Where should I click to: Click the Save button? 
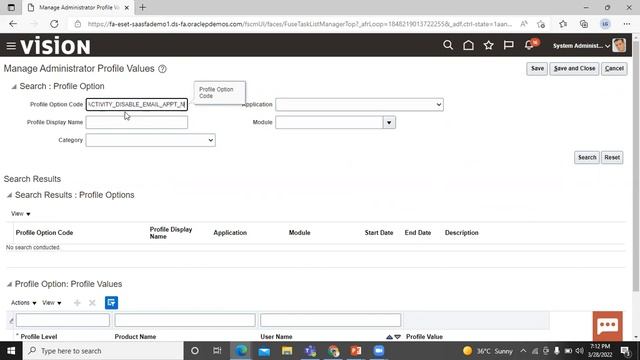tap(537, 69)
